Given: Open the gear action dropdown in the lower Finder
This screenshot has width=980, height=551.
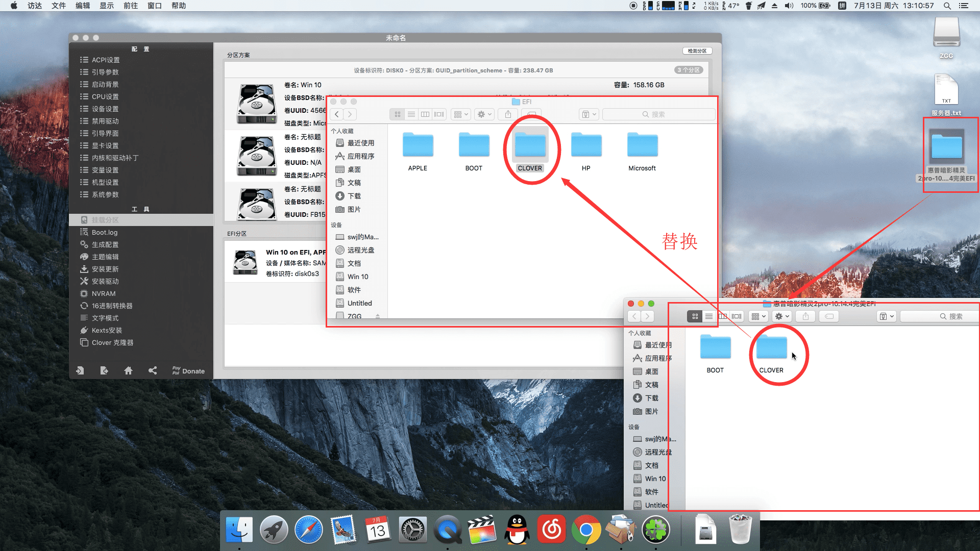Looking at the screenshot, I should [782, 316].
